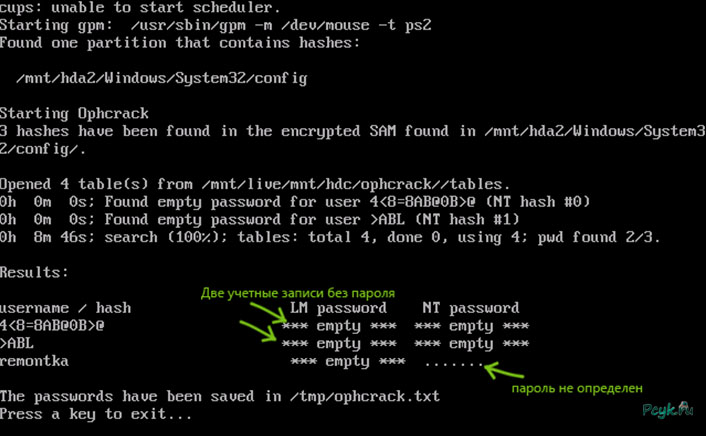
Task: Click the 'Results:' heading
Action: click(34, 272)
